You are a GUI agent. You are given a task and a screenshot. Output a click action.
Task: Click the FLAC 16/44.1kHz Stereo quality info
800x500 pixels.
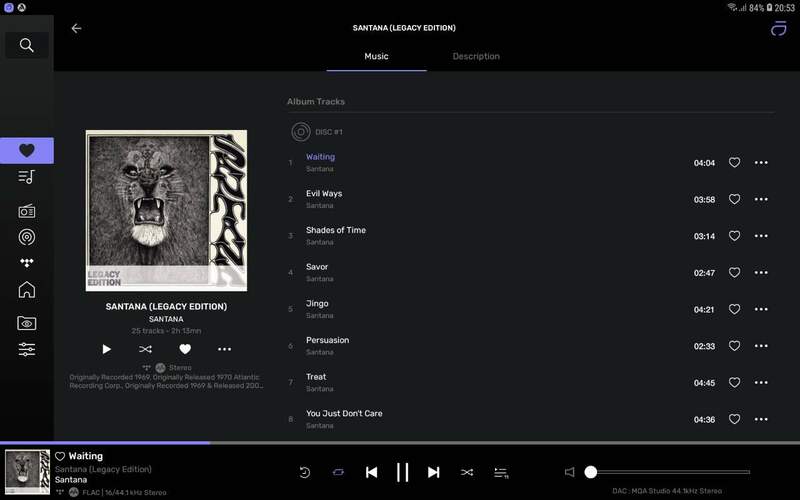124,493
